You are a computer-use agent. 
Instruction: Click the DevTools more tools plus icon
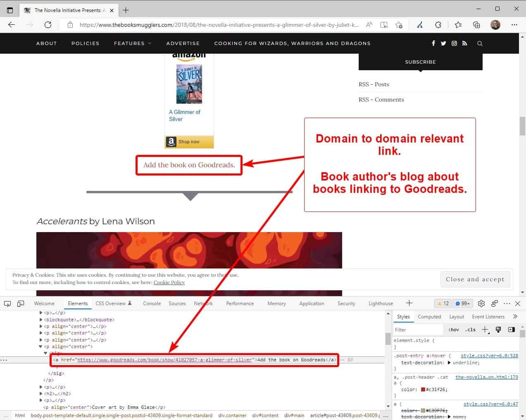(409, 303)
